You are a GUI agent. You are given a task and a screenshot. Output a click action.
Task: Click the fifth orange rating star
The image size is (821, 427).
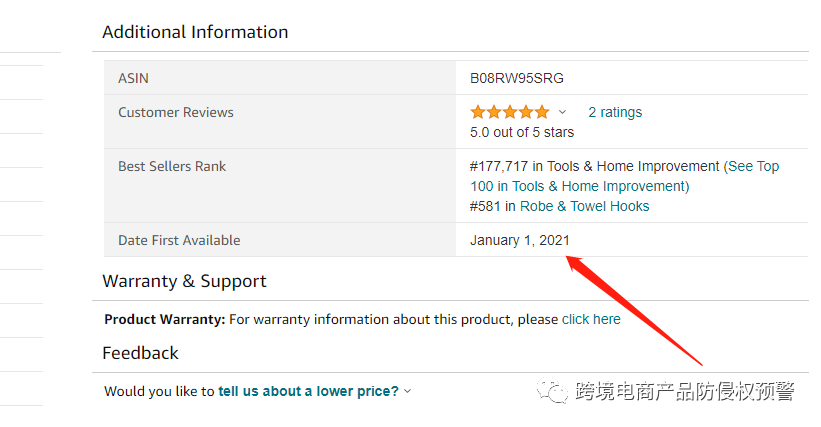click(542, 112)
